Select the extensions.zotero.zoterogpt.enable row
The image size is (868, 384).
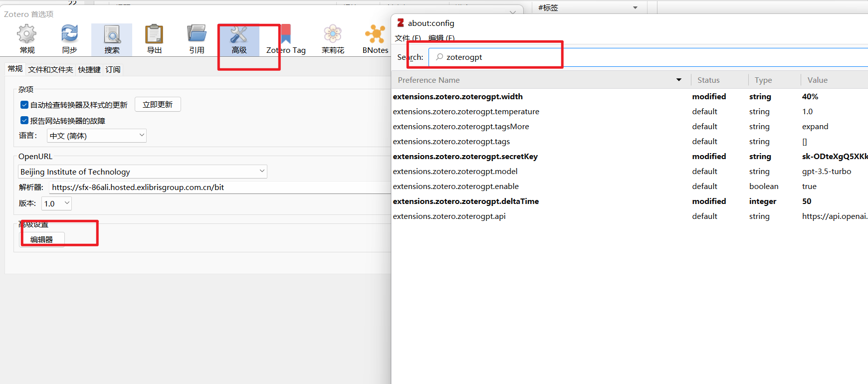pyautogui.click(x=630, y=186)
